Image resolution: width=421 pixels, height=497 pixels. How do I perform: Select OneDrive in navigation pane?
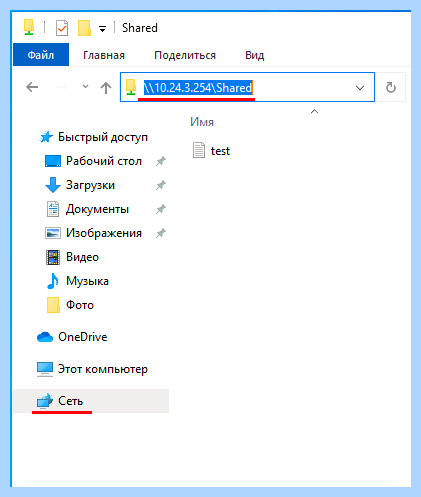(x=83, y=337)
